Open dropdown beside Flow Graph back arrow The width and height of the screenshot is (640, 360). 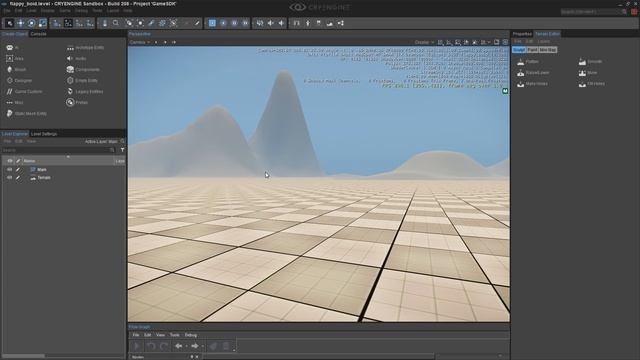point(187,346)
